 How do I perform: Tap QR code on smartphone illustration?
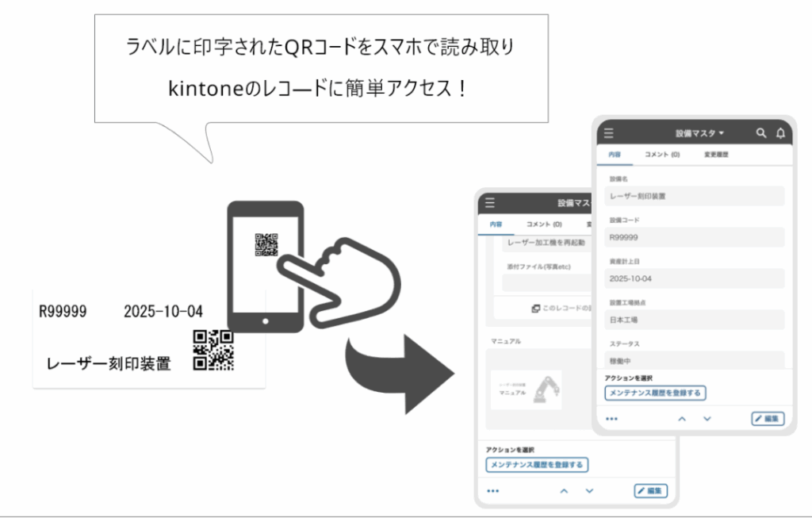(x=266, y=244)
